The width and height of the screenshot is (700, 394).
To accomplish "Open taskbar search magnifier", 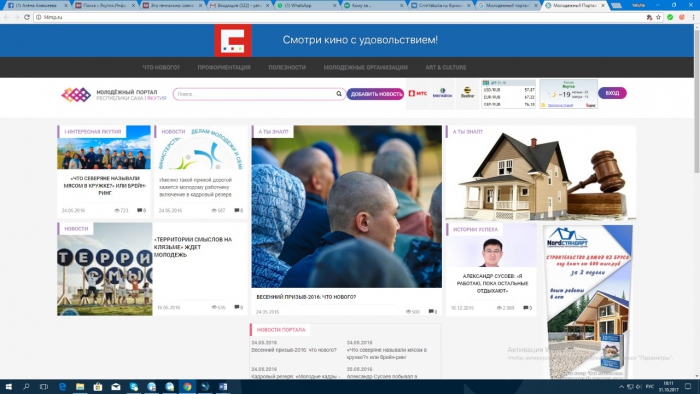I will (x=26, y=387).
